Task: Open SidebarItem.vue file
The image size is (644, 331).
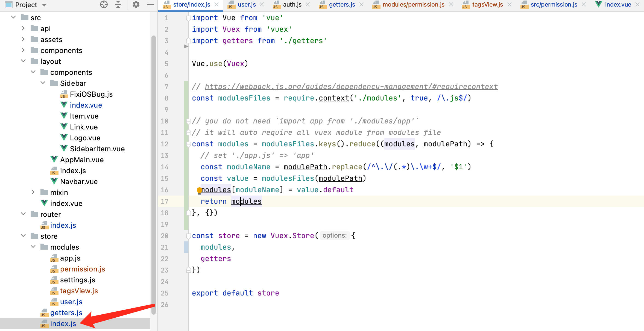Action: pyautogui.click(x=97, y=149)
